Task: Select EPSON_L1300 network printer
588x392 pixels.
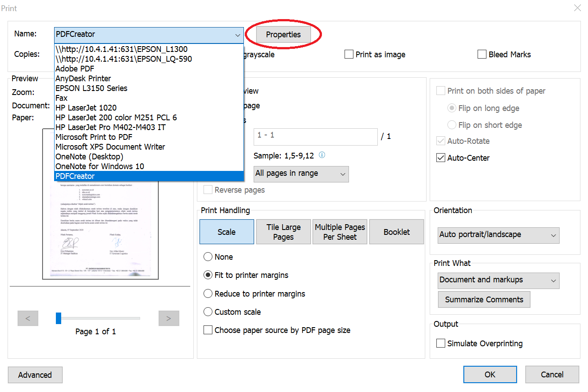Action: click(149, 49)
